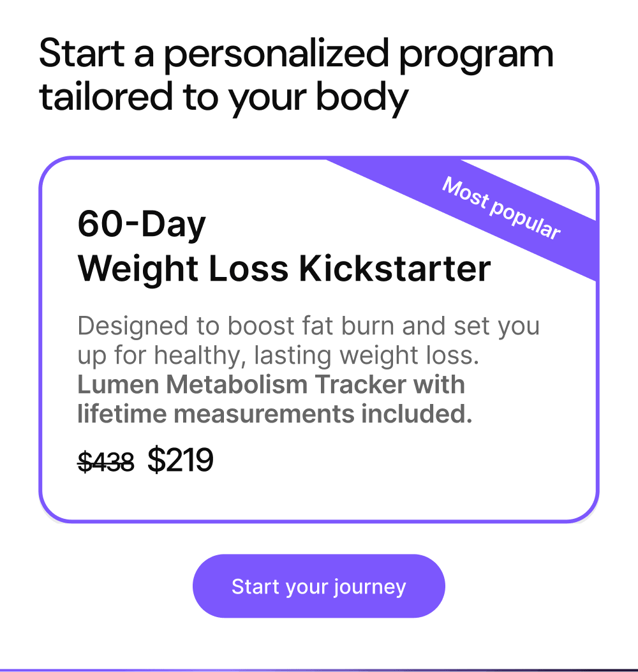Click the purple bar at page bottom

pyautogui.click(x=319, y=669)
